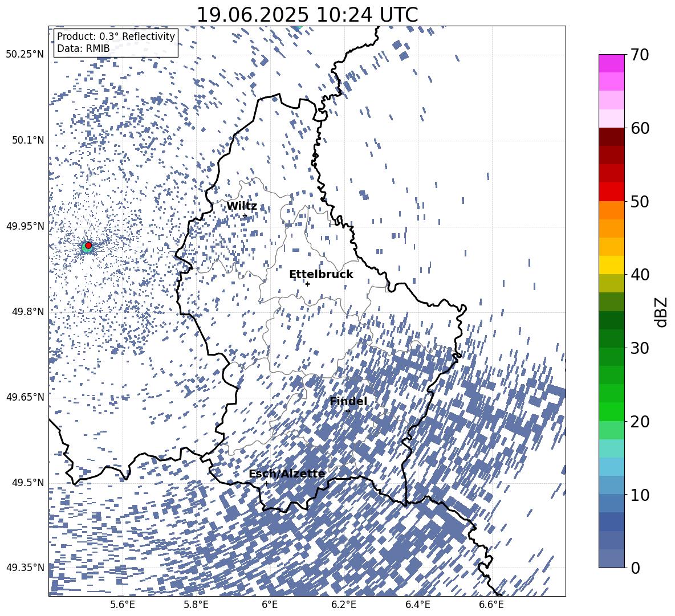Click the 10 colorbar tick label
The image size is (675, 616).
pyautogui.click(x=640, y=495)
